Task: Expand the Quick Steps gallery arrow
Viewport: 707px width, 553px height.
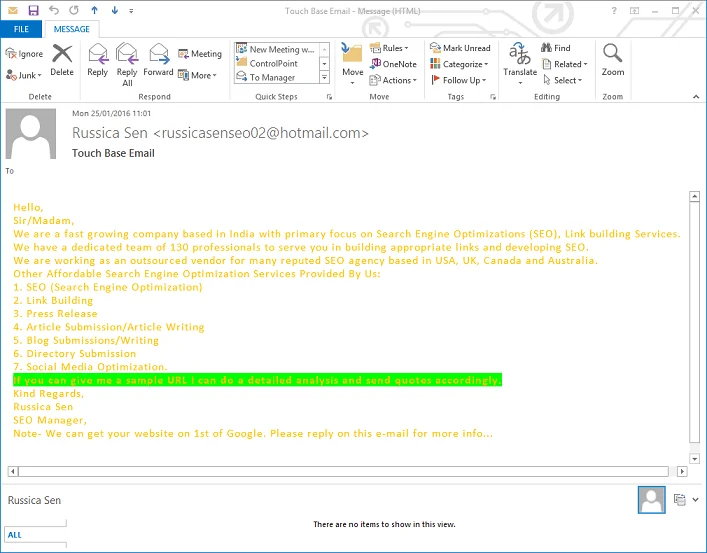Action: click(x=324, y=78)
